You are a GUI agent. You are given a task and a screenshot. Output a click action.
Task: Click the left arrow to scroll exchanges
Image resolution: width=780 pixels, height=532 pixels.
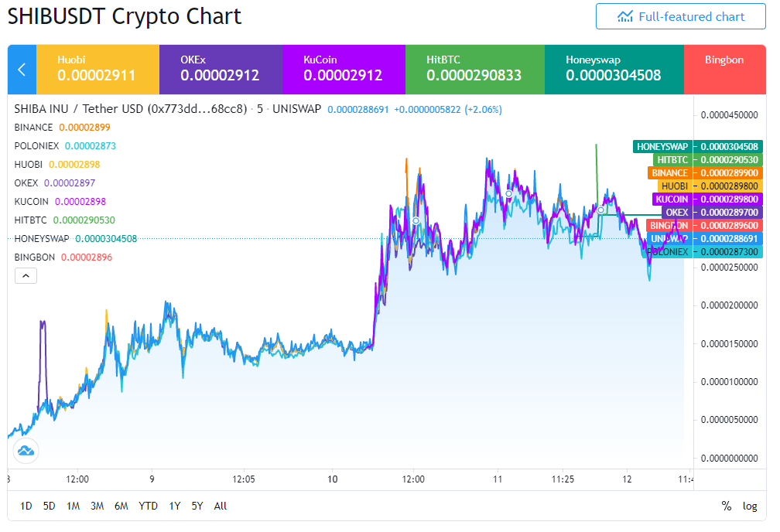[22, 70]
